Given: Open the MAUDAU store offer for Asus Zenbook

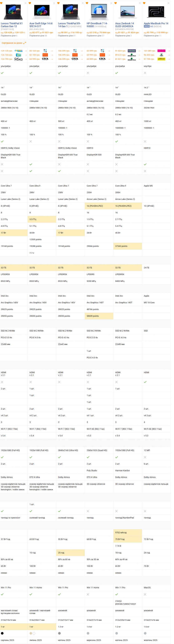Looking at the screenshot, I should click(131, 51).
